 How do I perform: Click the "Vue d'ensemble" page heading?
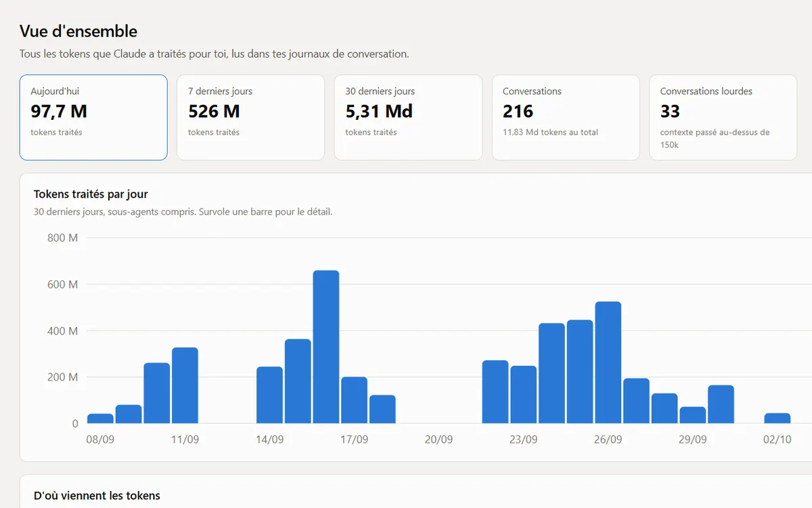point(78,31)
